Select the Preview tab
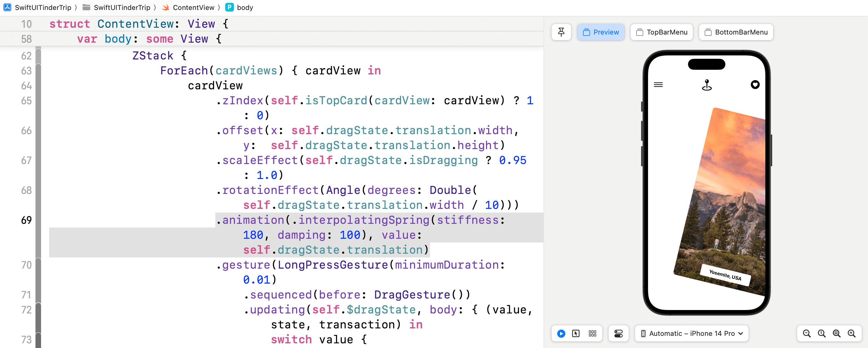This screenshot has height=348, width=868. click(601, 32)
